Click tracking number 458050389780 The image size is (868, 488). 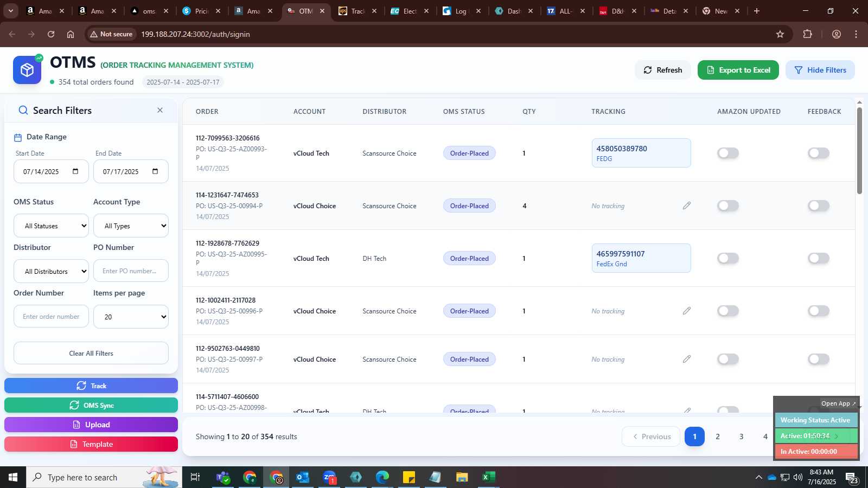pos(622,149)
